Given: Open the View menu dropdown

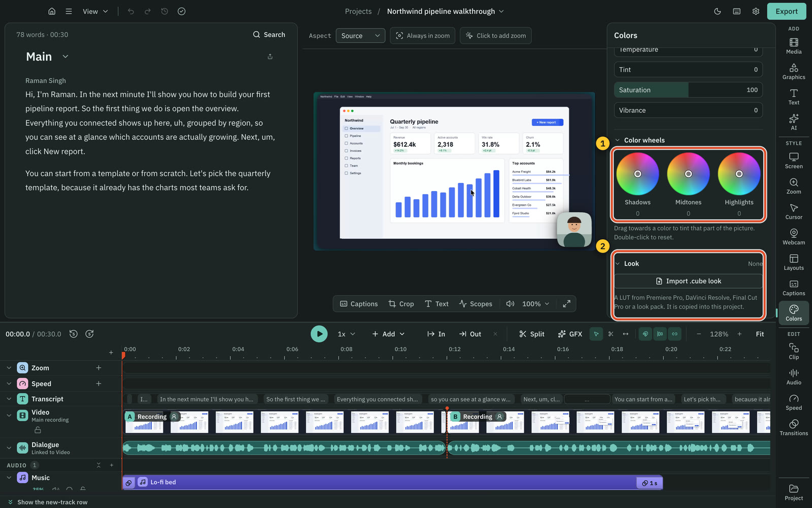Looking at the screenshot, I should point(95,11).
